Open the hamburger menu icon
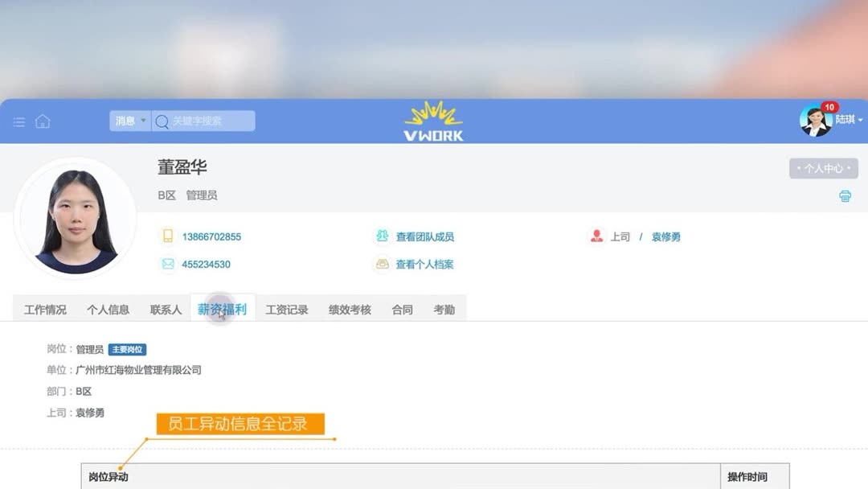Viewport: 868px width, 489px height. [x=19, y=121]
